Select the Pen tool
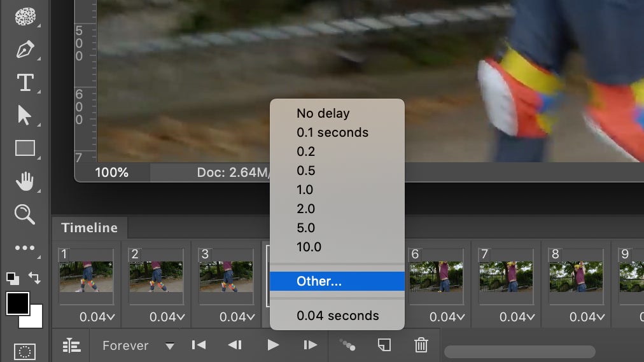The image size is (644, 362). click(24, 50)
